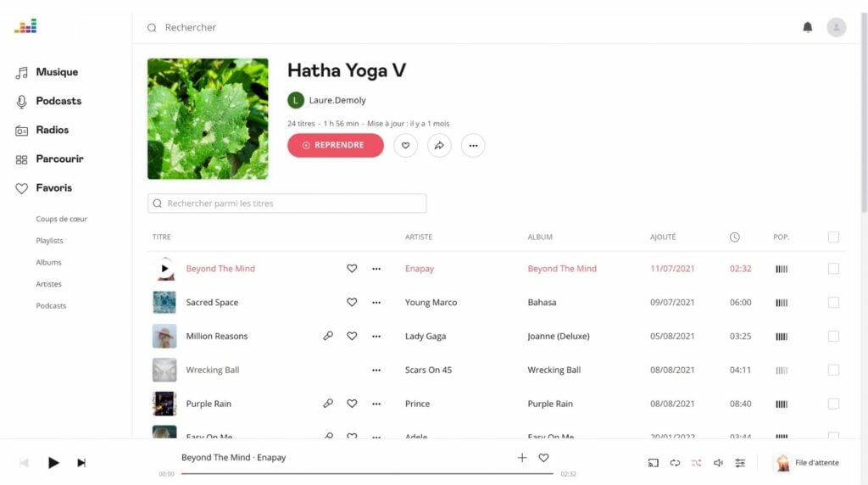Viewport: 868px width, 485px height.
Task: Sort by TITRE column header
Action: [162, 237]
